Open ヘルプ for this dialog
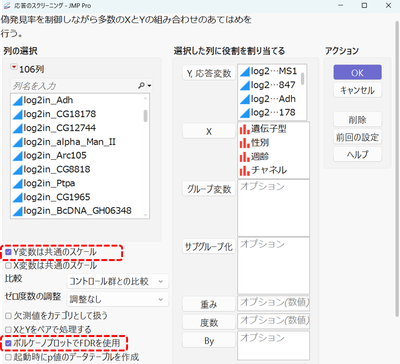Image resolution: width=400 pixels, height=364 pixels. (357, 155)
